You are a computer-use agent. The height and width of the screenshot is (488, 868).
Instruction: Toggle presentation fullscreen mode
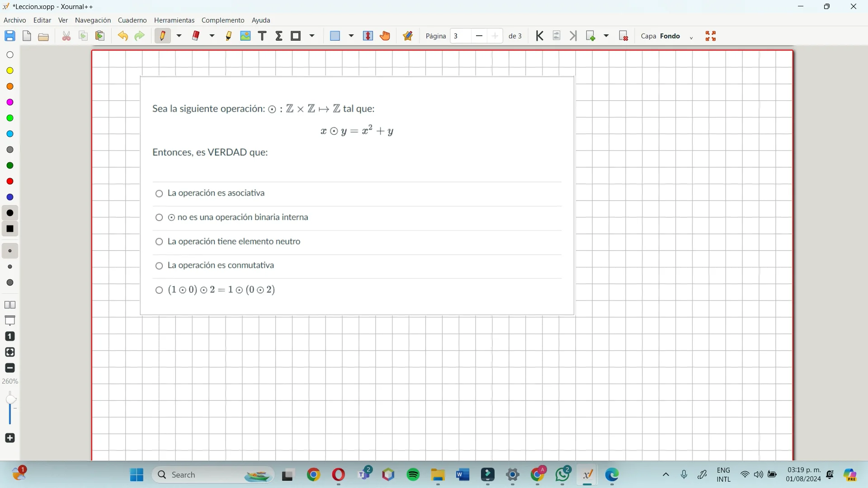pos(711,36)
